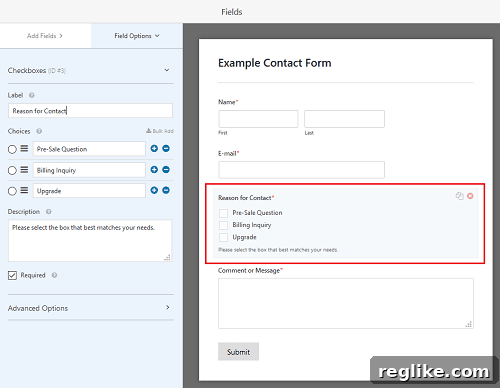Grab the Description textarea resize handle

[x=168, y=258]
